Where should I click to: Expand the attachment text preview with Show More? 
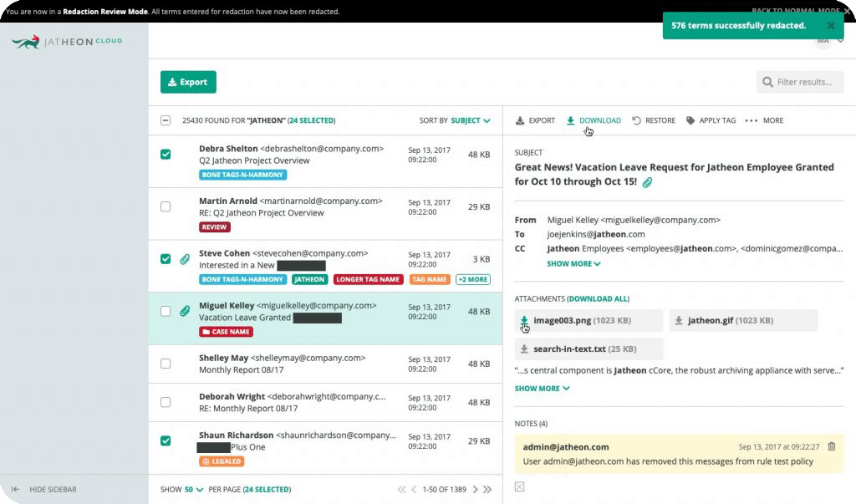point(542,389)
